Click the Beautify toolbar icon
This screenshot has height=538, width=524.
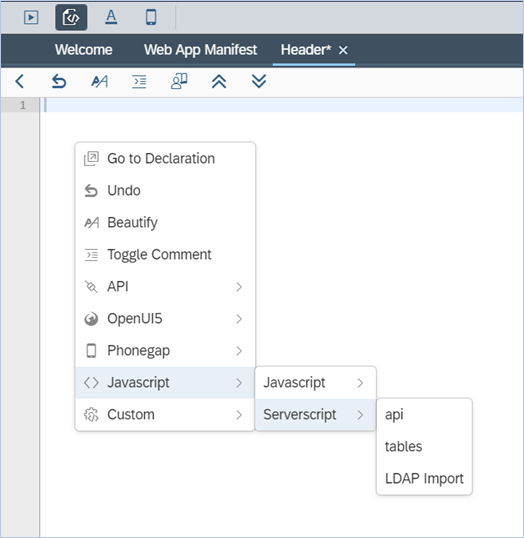click(100, 82)
